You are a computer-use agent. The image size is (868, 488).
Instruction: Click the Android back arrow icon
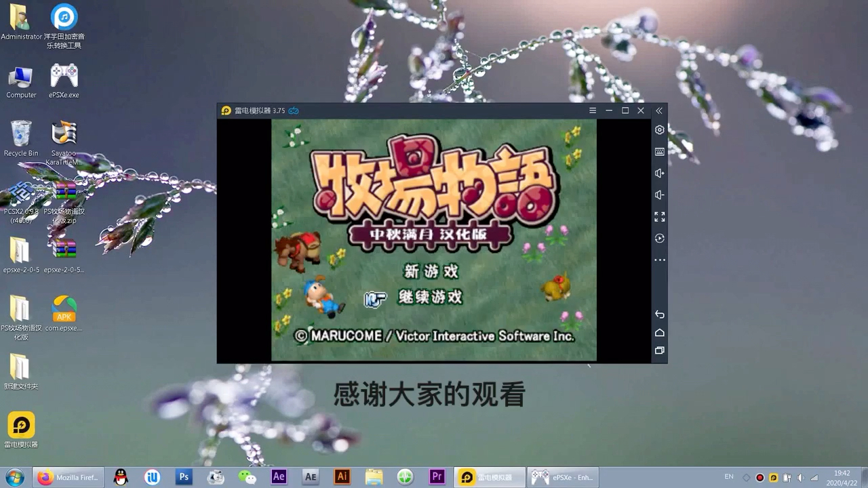tap(659, 314)
